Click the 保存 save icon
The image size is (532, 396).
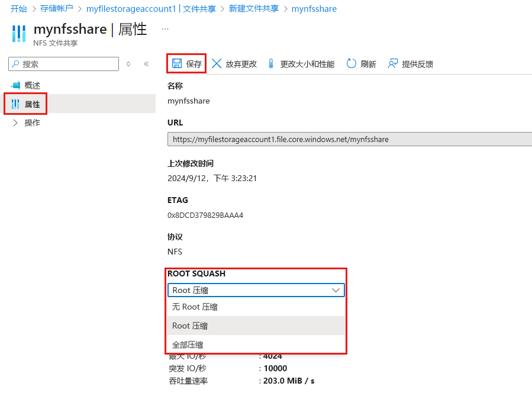[x=177, y=63]
